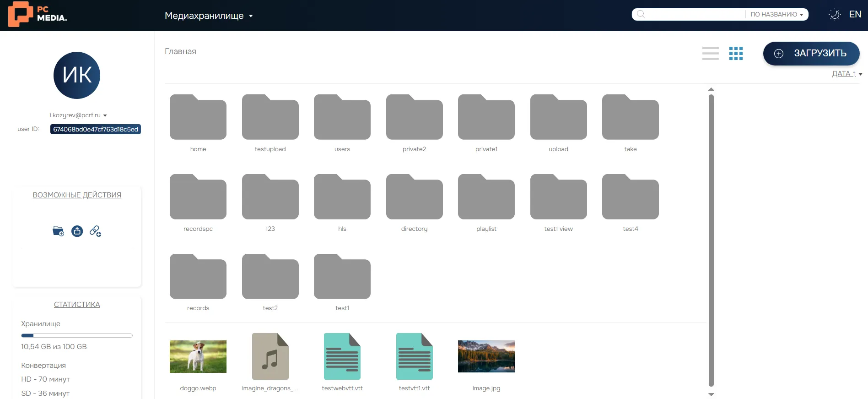This screenshot has width=868, height=399.
Task: Open the home folder
Action: 198,117
